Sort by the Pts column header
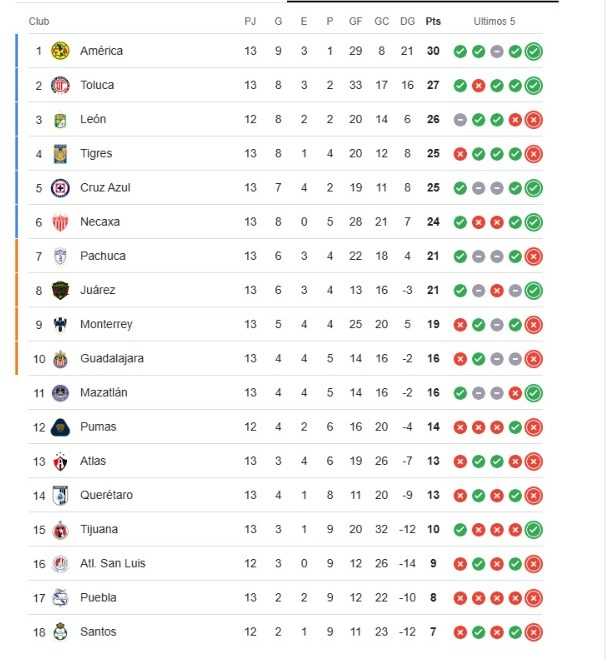Screen dimensions: 608x660 [x=433, y=21]
